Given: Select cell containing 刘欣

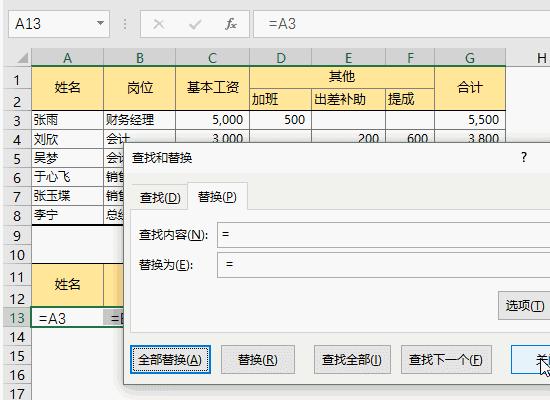Looking at the screenshot, I should click(68, 139).
